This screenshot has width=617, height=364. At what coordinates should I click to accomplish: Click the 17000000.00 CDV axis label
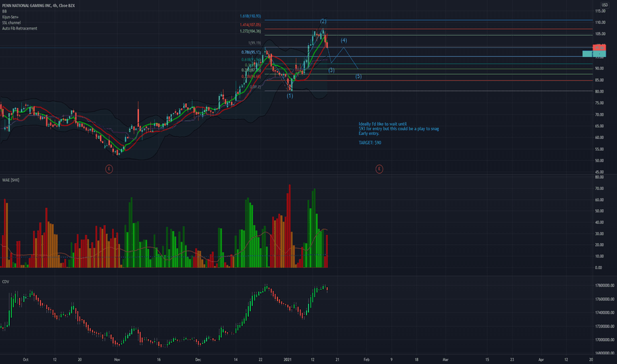[604, 340]
